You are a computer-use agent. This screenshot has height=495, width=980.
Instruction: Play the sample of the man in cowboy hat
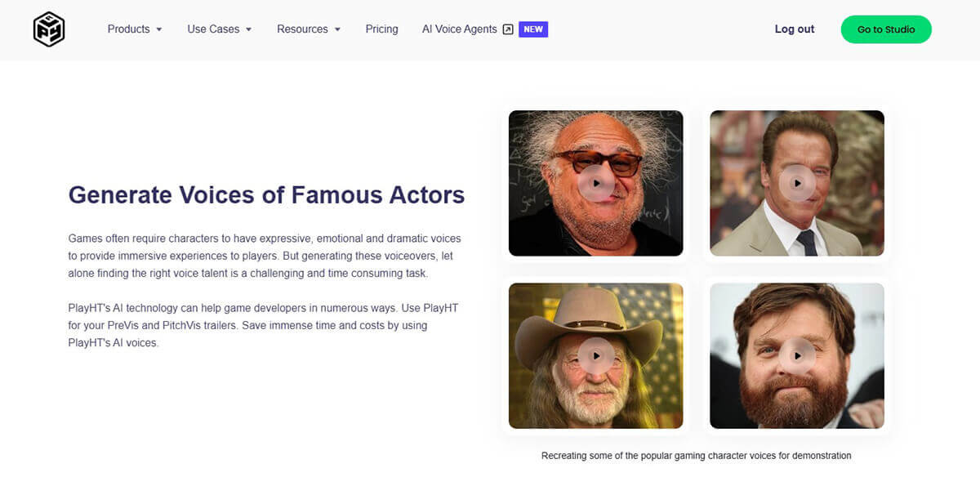[596, 355]
